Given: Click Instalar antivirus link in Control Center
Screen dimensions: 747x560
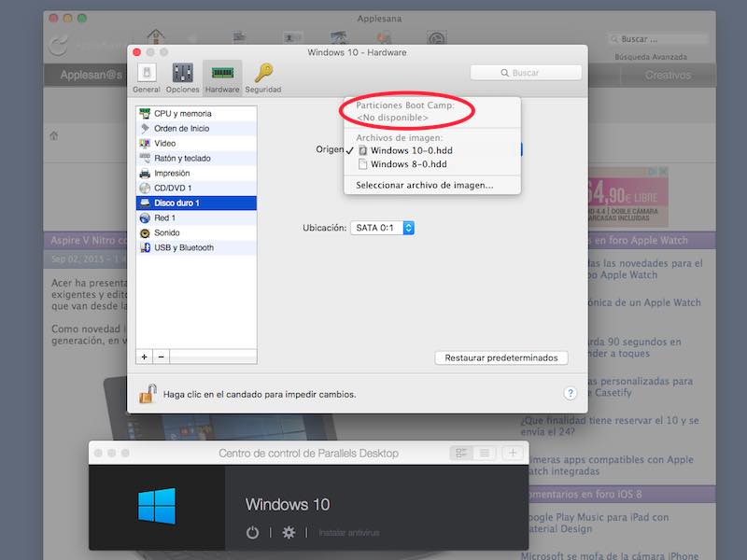Looking at the screenshot, I should point(349,533).
